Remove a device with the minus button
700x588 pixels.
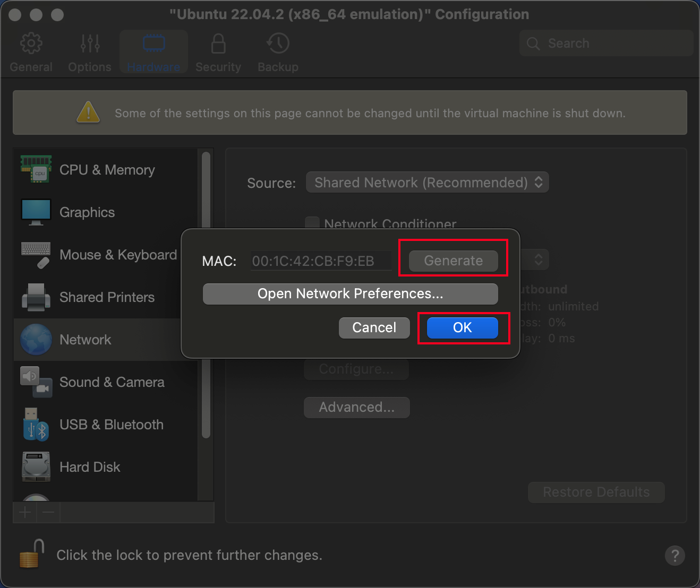click(48, 512)
